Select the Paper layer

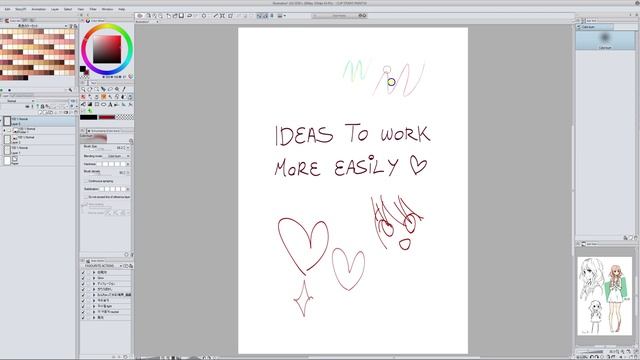point(39,160)
